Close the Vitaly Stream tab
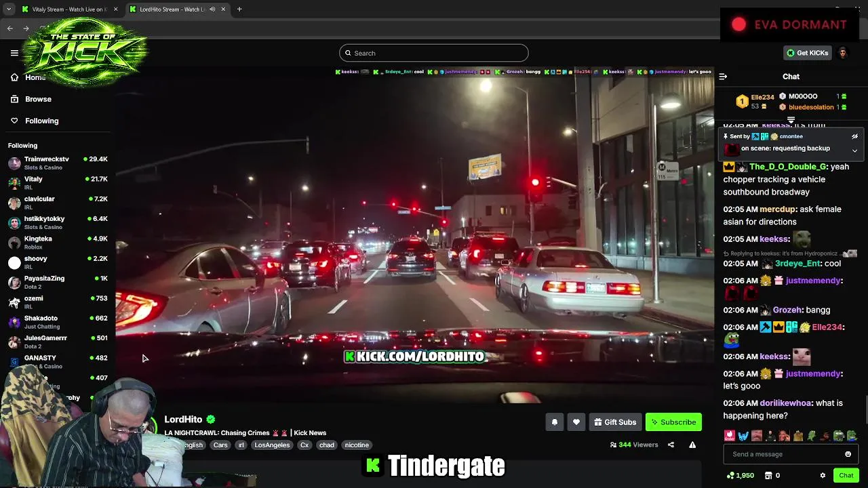 click(x=115, y=9)
